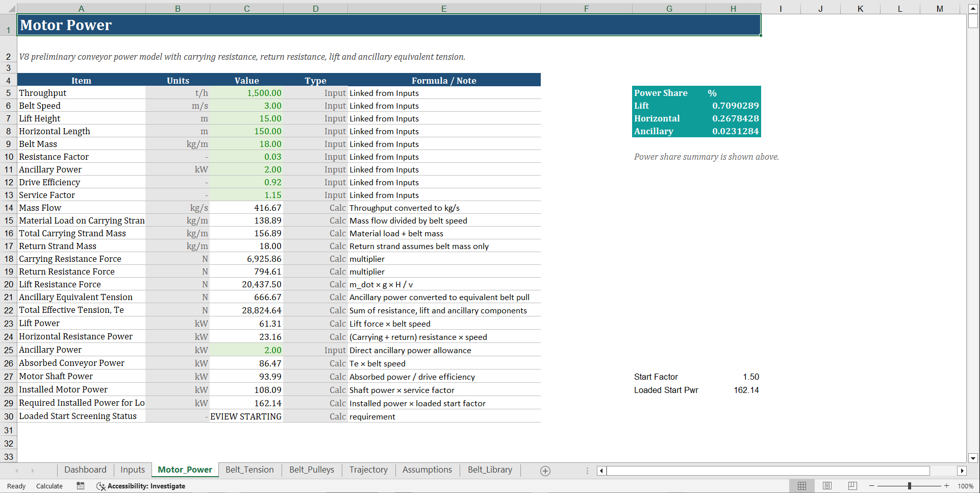Open the Belt_Tension sheet tab
980x493 pixels.
click(249, 470)
